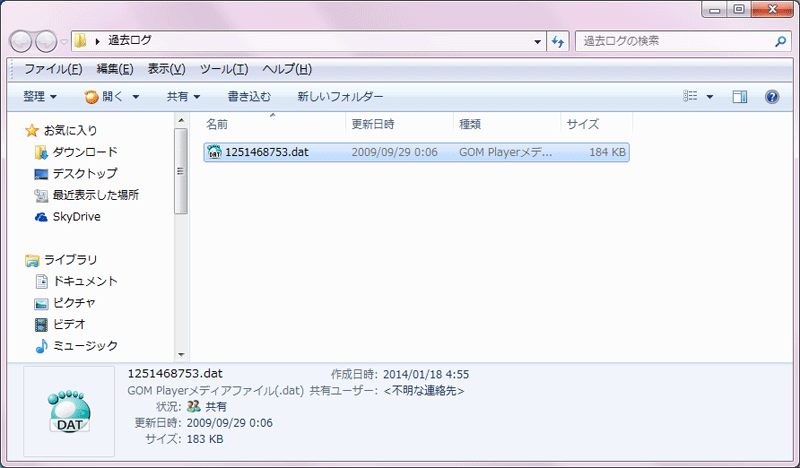This screenshot has height=468, width=800.
Task: Go forward with the Forward arrow button
Action: [46, 41]
